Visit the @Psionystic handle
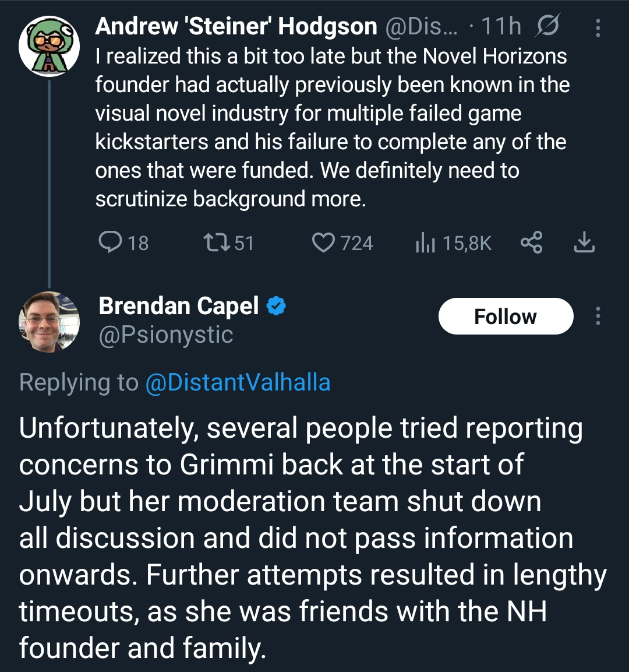The width and height of the screenshot is (629, 672). (166, 335)
